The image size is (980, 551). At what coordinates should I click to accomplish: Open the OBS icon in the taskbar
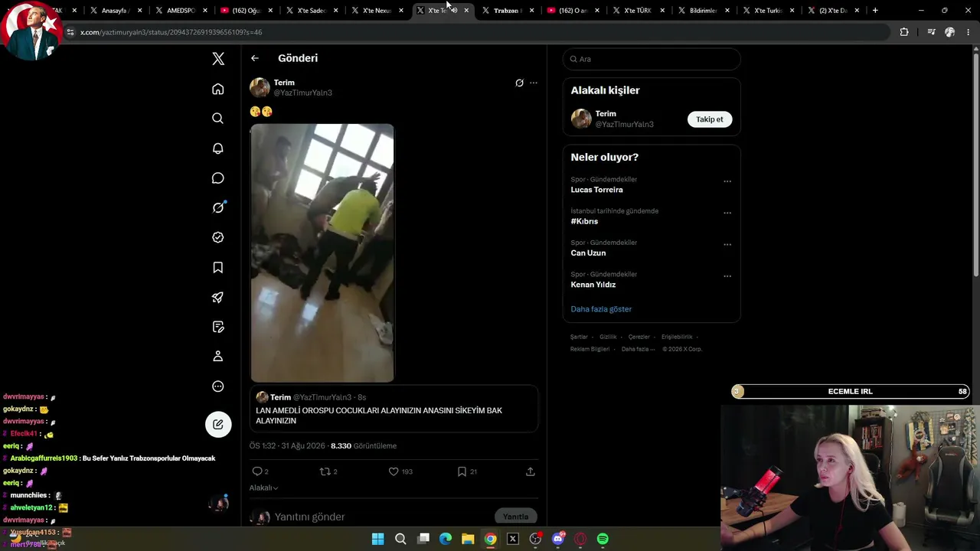tap(535, 539)
